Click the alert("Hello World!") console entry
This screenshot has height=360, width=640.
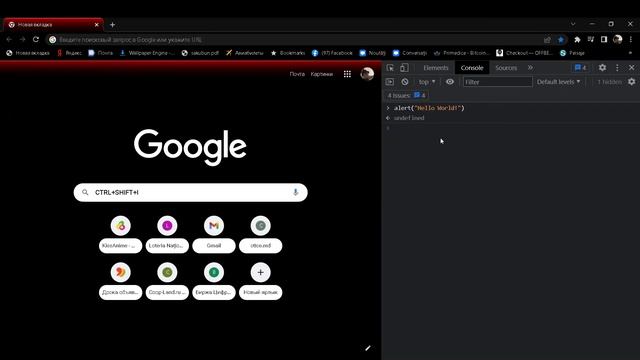pos(429,108)
